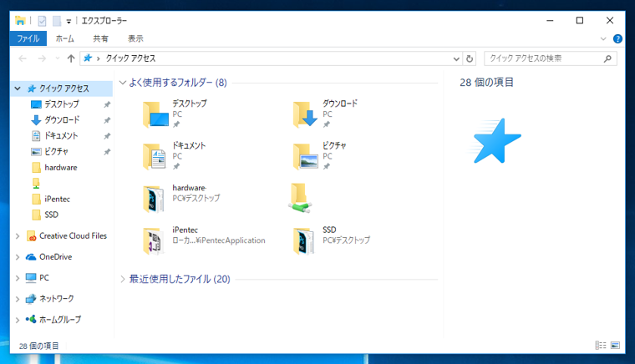Select デスクトップ in the navigation pane
635x364 pixels.
pos(62,104)
